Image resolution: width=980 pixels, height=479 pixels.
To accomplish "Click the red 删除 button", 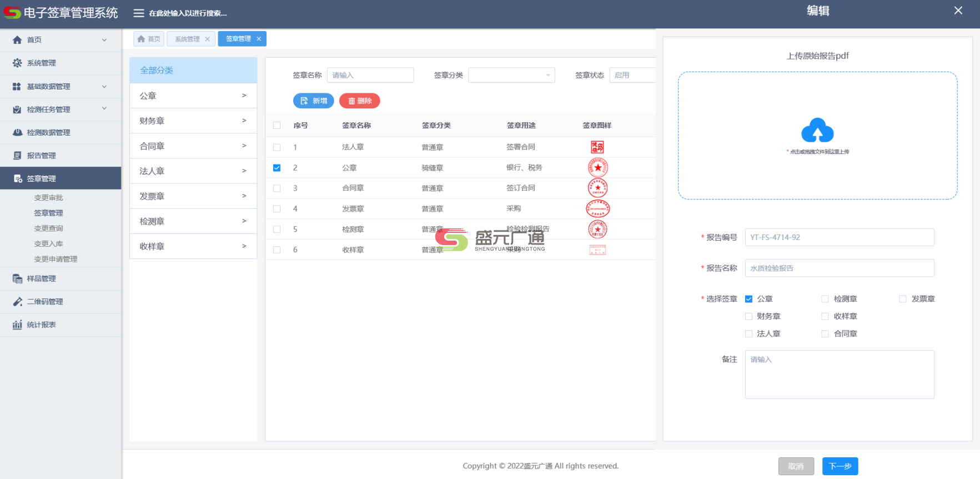I will pos(359,101).
